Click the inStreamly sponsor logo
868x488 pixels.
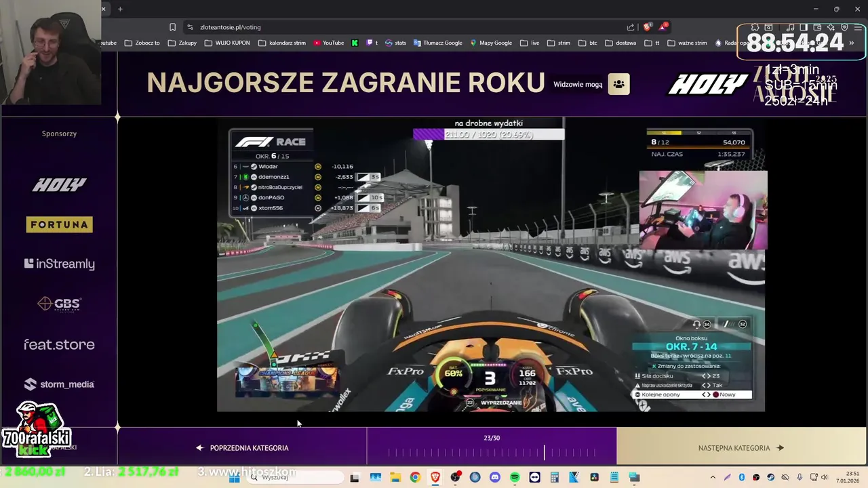point(60,264)
